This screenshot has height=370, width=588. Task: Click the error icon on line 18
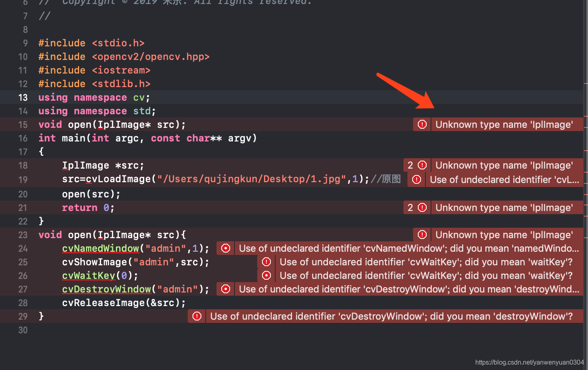point(422,165)
